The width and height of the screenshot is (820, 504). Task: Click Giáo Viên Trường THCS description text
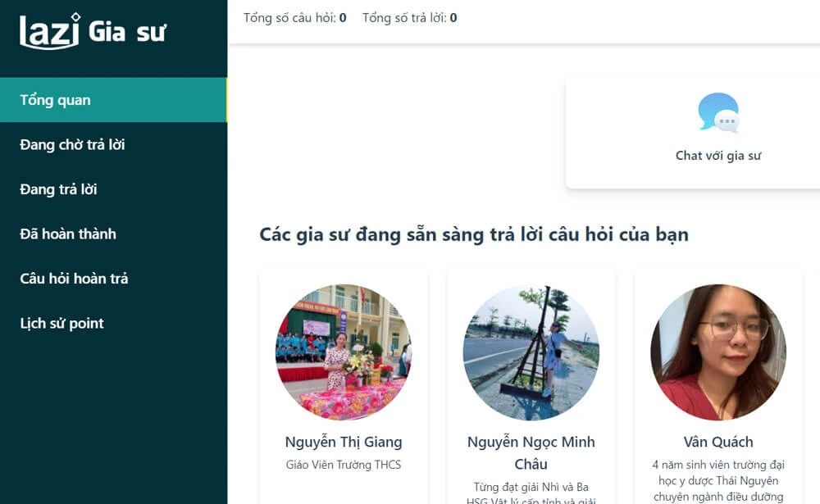pyautogui.click(x=343, y=464)
